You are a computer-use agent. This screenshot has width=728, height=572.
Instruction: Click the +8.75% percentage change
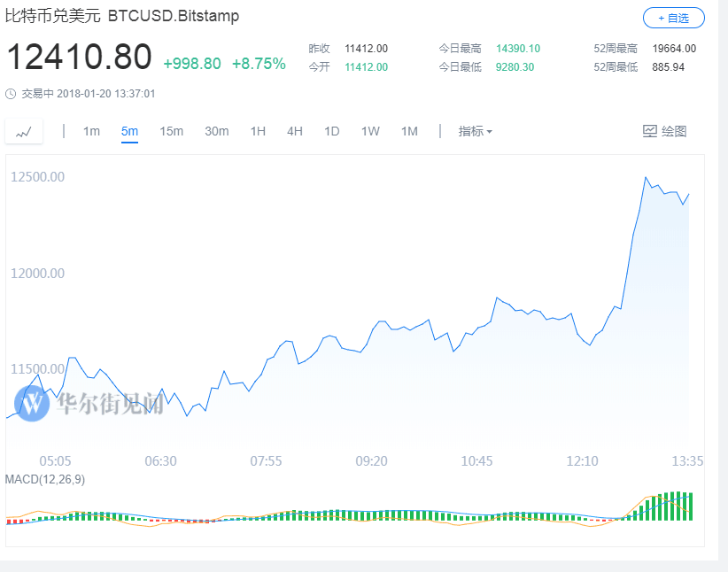[259, 64]
